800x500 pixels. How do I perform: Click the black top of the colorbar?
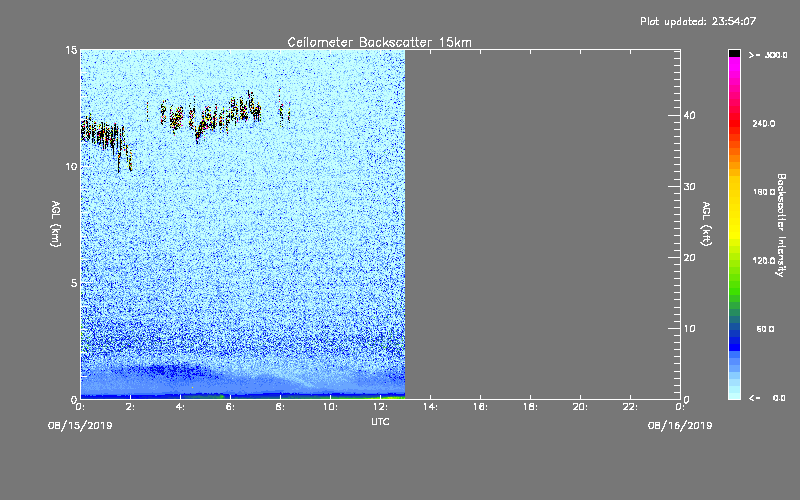734,53
